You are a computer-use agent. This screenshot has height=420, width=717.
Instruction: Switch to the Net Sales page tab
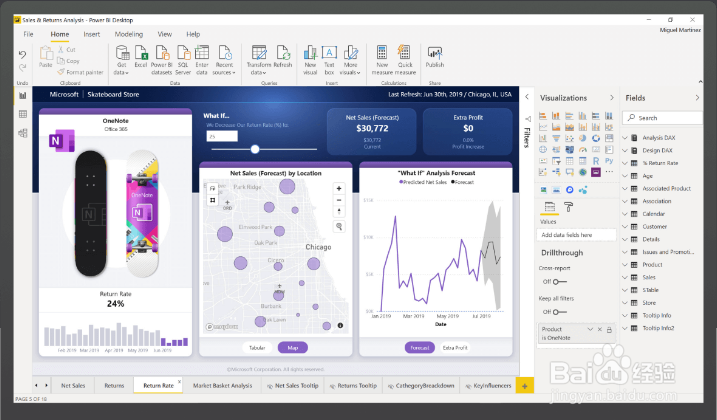click(73, 386)
